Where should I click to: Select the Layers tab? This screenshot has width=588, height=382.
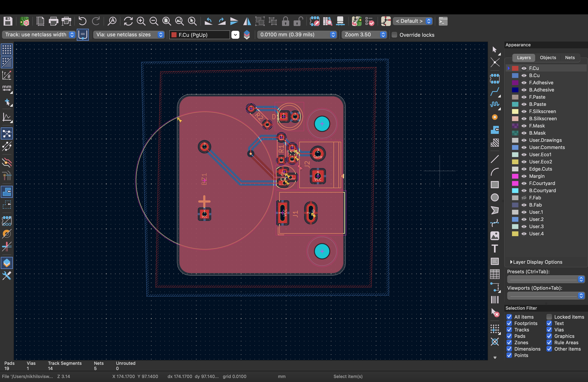click(524, 58)
